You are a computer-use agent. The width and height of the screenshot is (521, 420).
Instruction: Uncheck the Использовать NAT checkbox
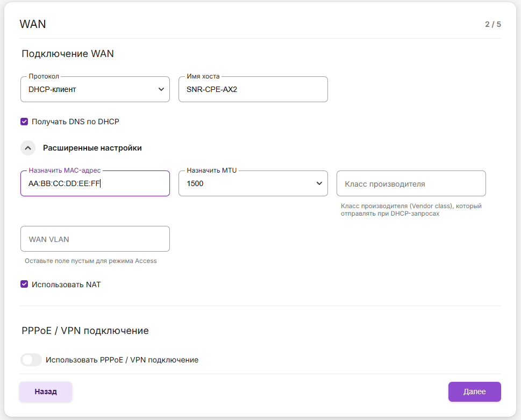coord(24,284)
